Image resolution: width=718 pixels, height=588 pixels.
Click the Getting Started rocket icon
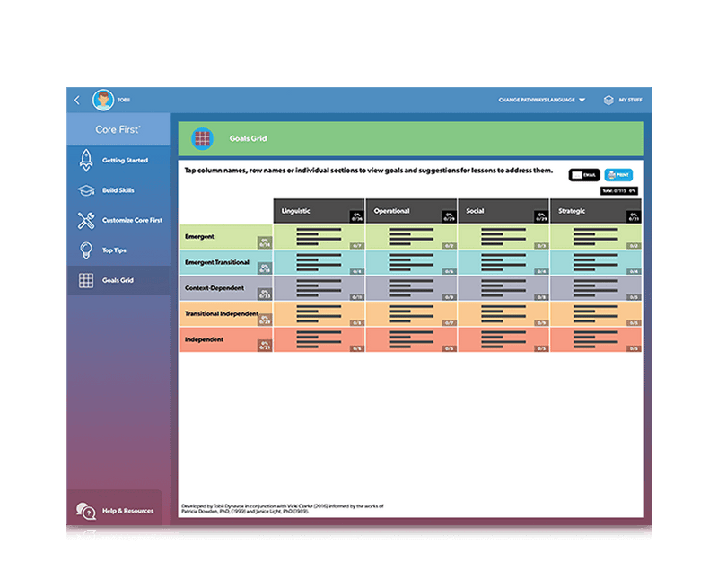click(x=86, y=161)
